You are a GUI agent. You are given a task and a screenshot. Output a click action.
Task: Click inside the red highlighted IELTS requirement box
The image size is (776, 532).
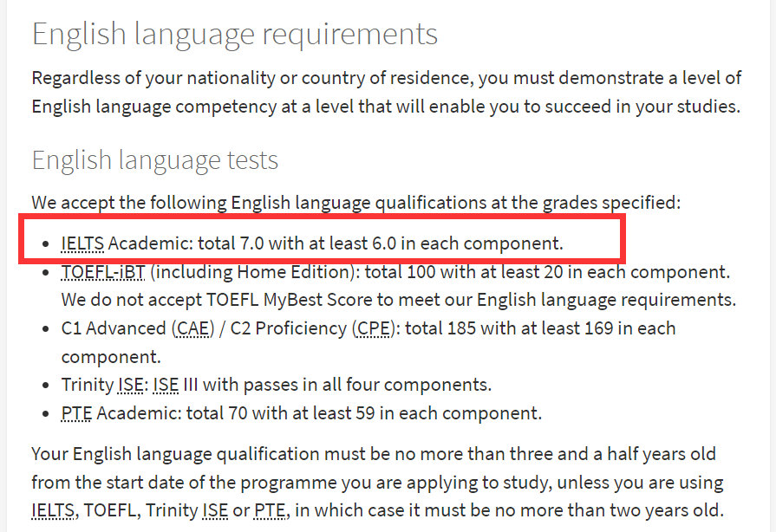click(323, 239)
